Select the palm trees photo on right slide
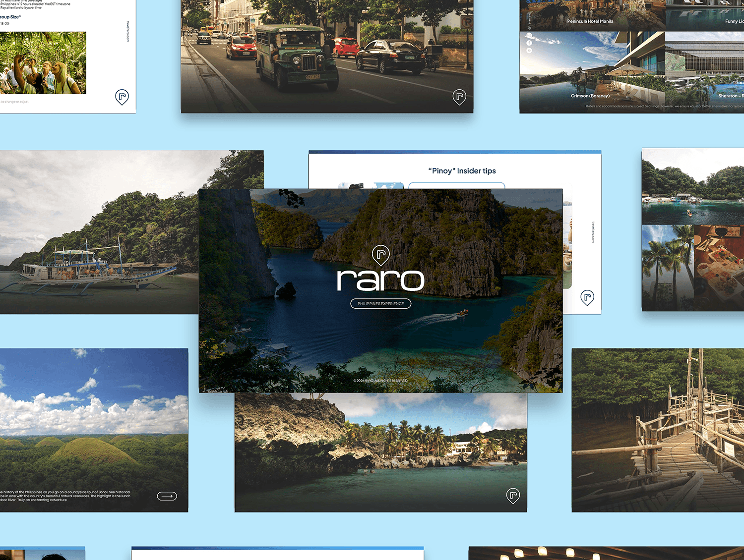The image size is (744, 560). (668, 268)
